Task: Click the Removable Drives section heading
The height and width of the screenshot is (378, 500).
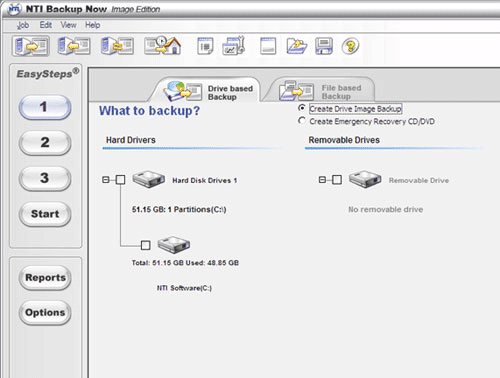Action: coord(344,140)
